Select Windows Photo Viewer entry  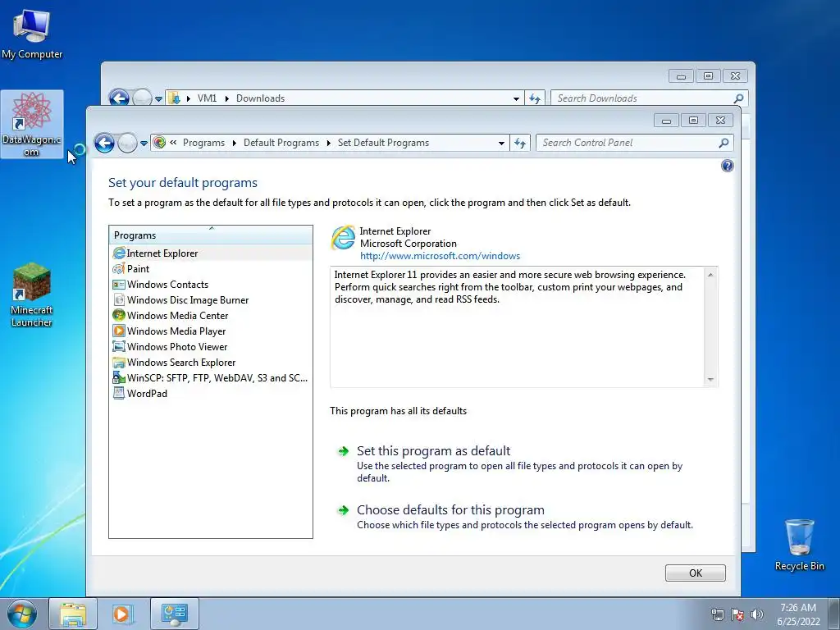(211, 346)
